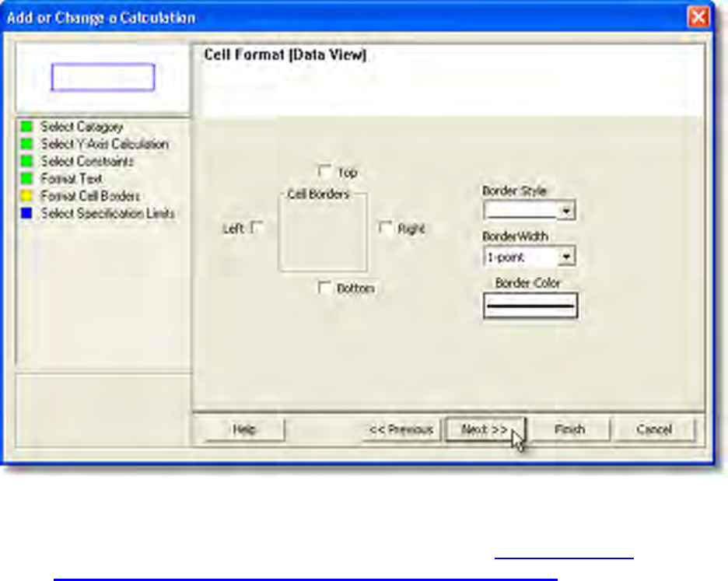Viewport: 728px width, 581px height.
Task: Click the Cell Format [Data View] heading
Action: (285, 54)
